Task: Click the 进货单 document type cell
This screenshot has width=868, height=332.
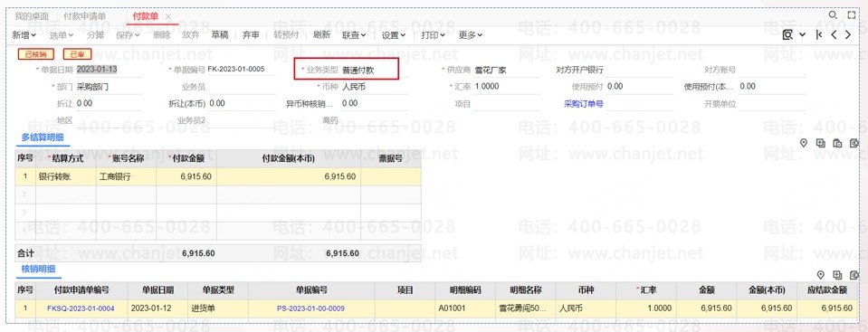Action: [218, 308]
